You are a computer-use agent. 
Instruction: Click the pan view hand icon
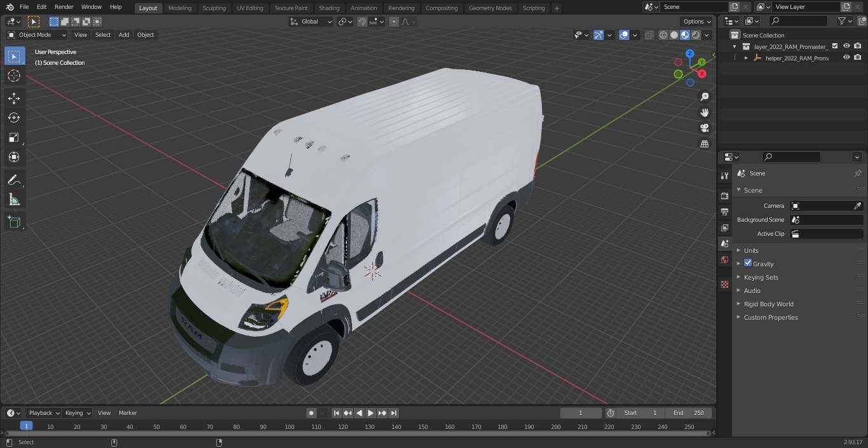click(x=704, y=112)
